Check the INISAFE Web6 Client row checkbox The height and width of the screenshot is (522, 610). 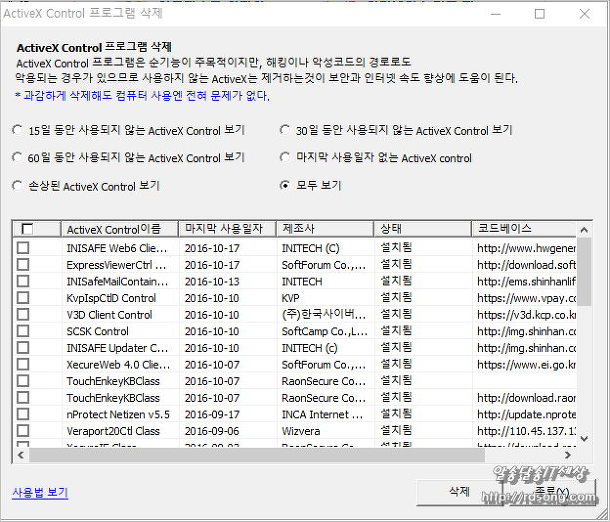point(23,247)
